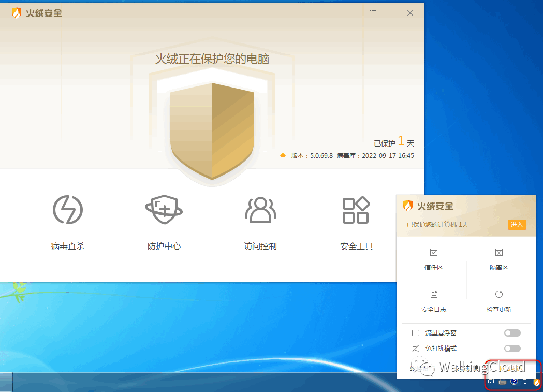
Task: Click the Huorong logo in tray panel header
Action: coord(407,206)
